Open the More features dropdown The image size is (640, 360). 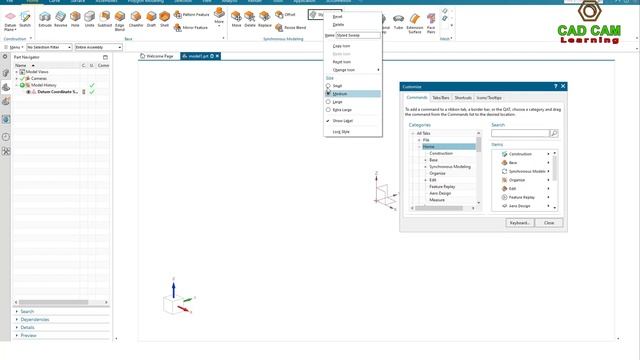219,17
